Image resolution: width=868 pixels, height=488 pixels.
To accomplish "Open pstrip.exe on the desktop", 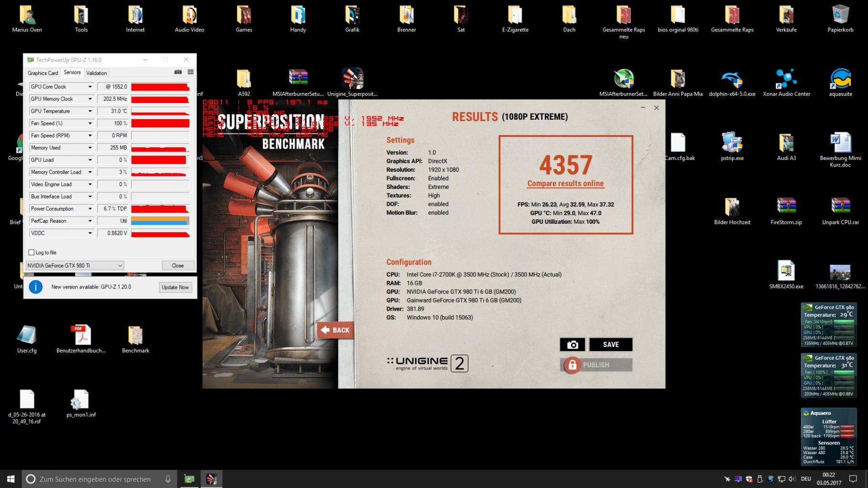I will tap(732, 146).
